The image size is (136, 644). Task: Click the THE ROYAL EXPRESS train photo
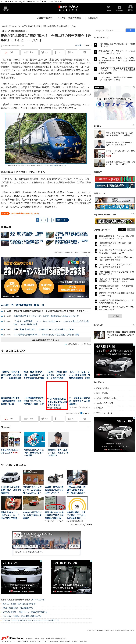tap(46, 138)
